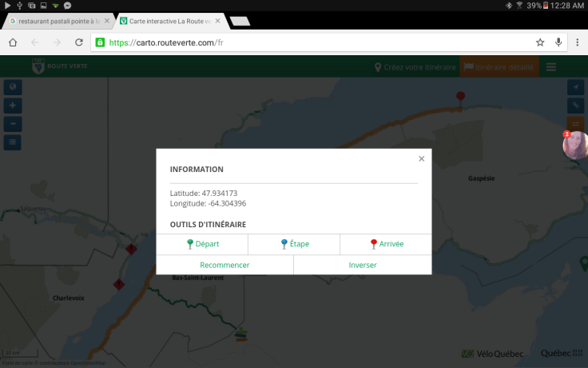
Task: Click Recommencer to reset the itinerary
Action: (x=224, y=265)
